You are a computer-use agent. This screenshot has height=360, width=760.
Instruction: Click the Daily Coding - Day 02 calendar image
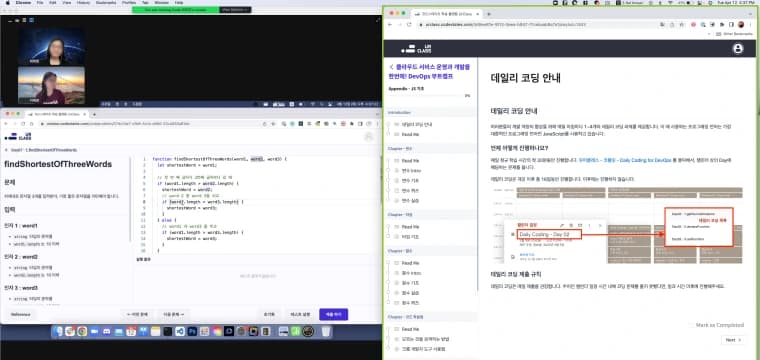coord(617,225)
